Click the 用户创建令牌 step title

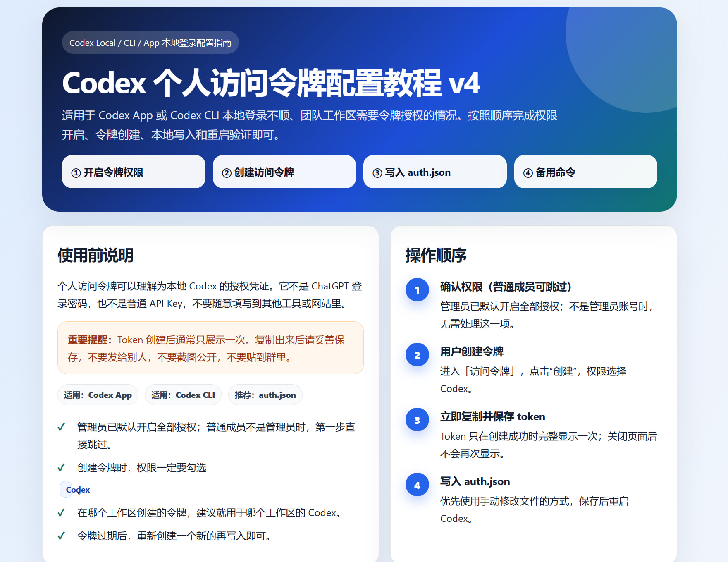pyautogui.click(x=472, y=352)
